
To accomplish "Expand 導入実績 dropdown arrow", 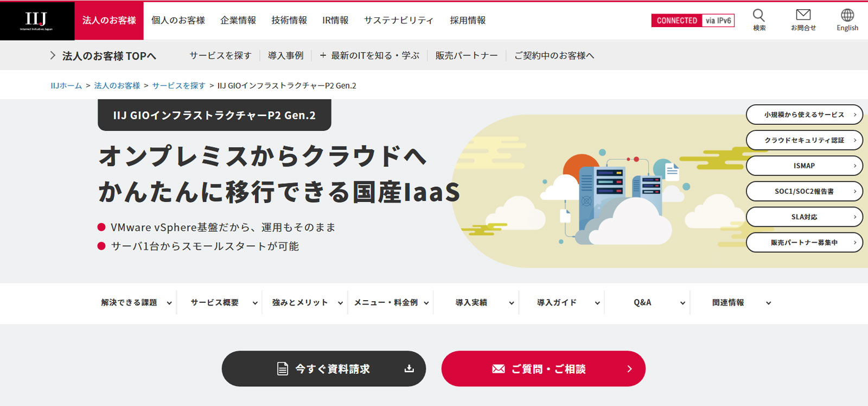I will [512, 303].
